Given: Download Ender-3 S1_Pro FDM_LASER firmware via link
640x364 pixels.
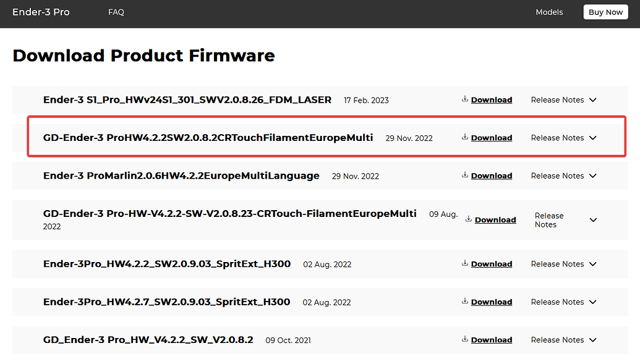Looking at the screenshot, I should pyautogui.click(x=492, y=100).
